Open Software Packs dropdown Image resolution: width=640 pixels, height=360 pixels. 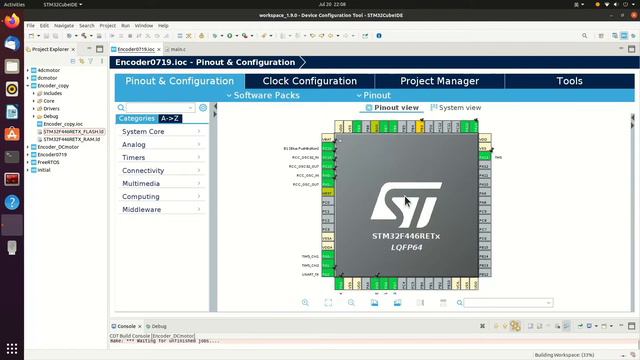(263, 96)
